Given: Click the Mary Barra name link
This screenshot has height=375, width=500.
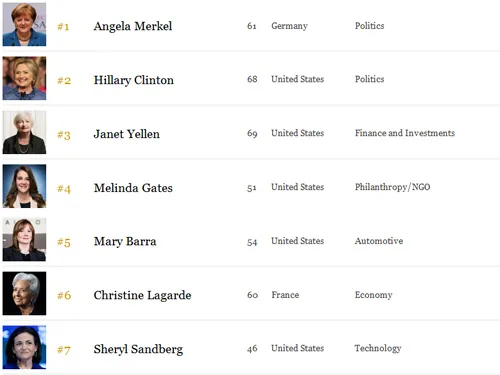Looking at the screenshot, I should (125, 242).
